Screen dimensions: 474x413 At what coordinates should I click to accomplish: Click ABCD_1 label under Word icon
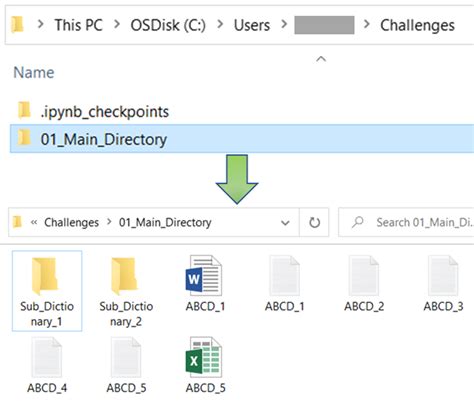pyautogui.click(x=205, y=306)
